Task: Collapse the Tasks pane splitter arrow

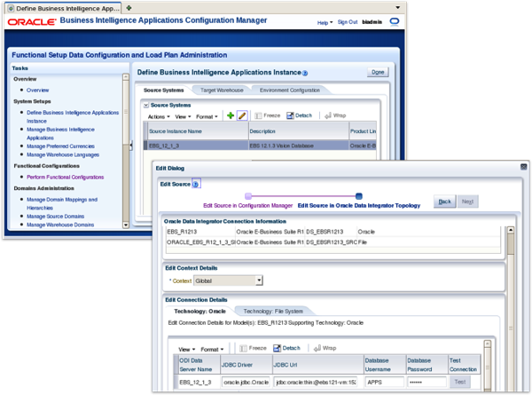Action: 131,146
